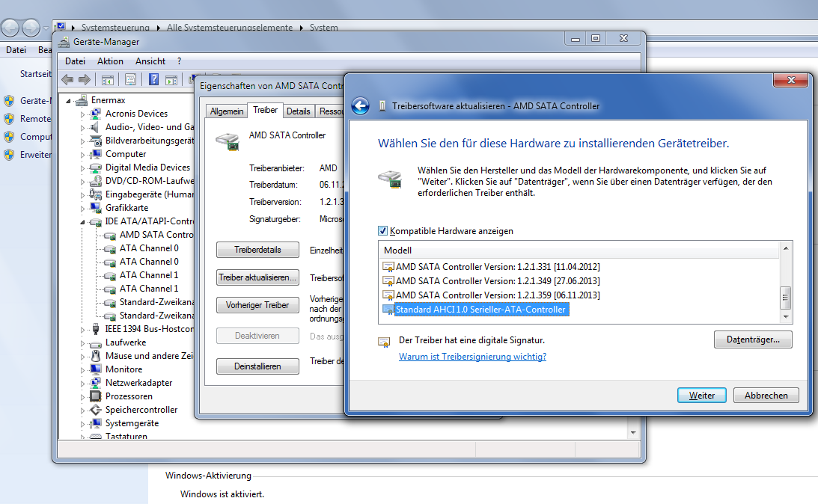Expand the Monitore tree node
The height and width of the screenshot is (504, 818).
point(82,369)
